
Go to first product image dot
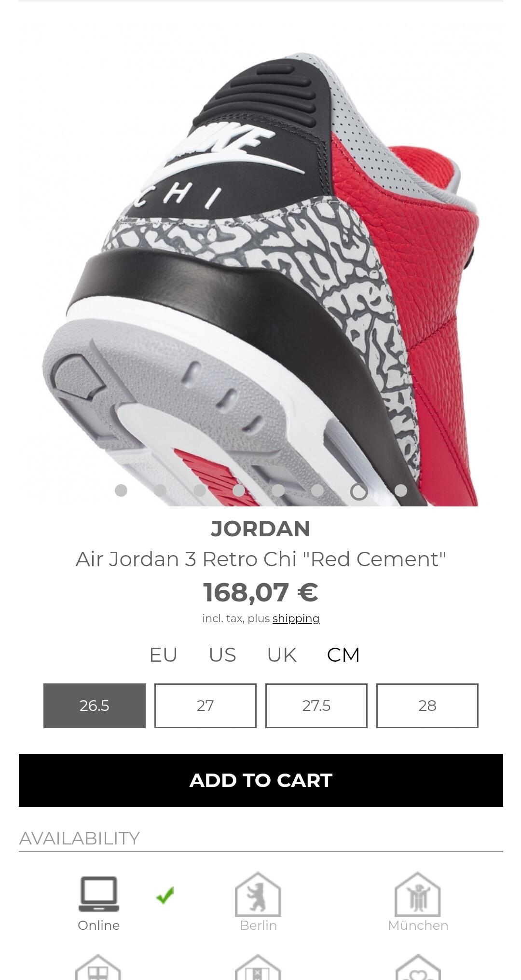(x=121, y=490)
